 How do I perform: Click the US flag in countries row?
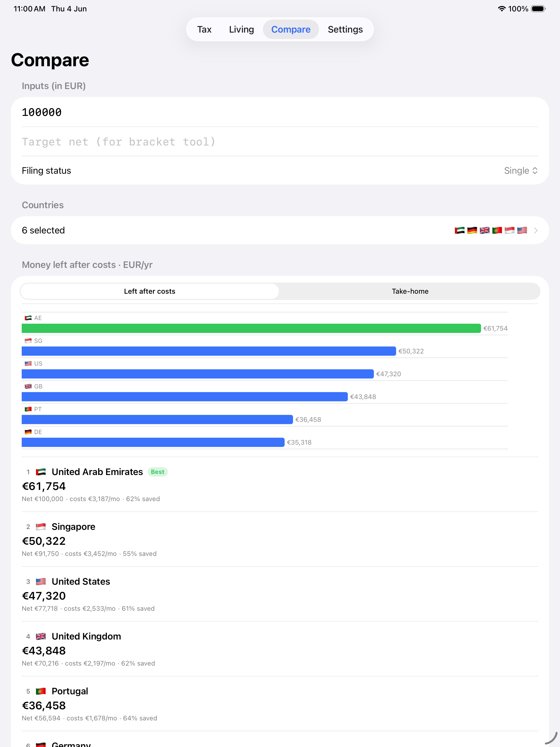point(522,230)
